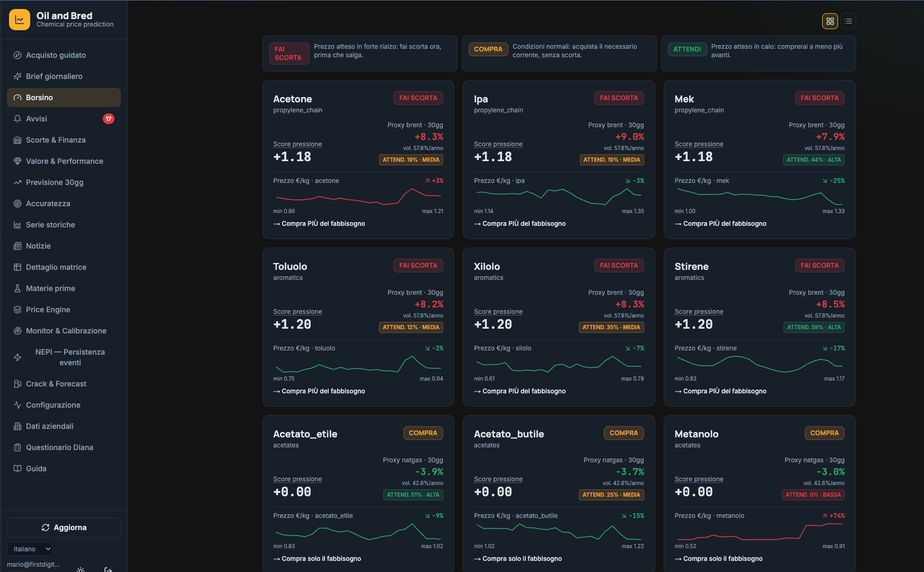Screen dimensions: 924x572
Task: Click the "ATTEND. 35% · MEDIA" tag
Action: point(611,327)
